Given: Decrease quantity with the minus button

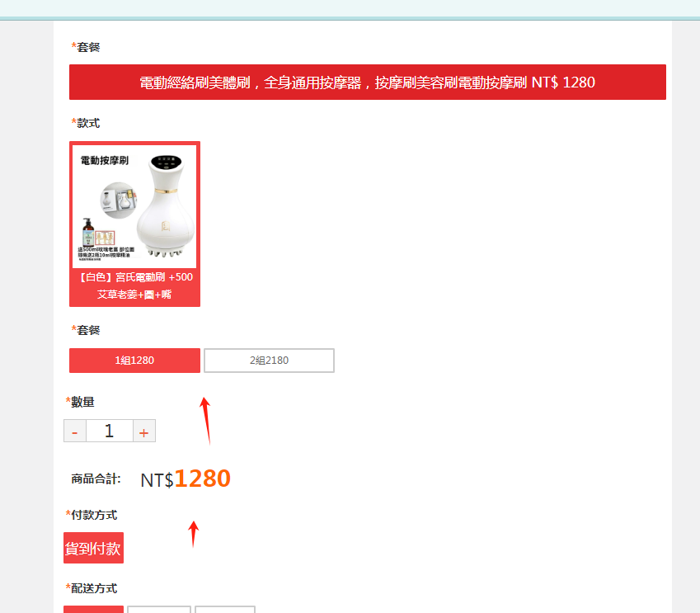Looking at the screenshot, I should [75, 431].
